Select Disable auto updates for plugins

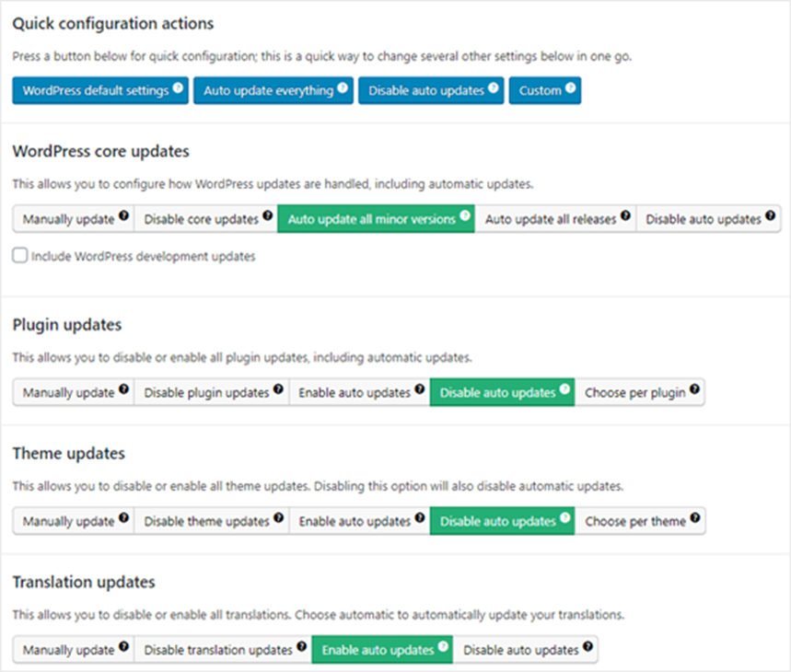[x=502, y=392]
